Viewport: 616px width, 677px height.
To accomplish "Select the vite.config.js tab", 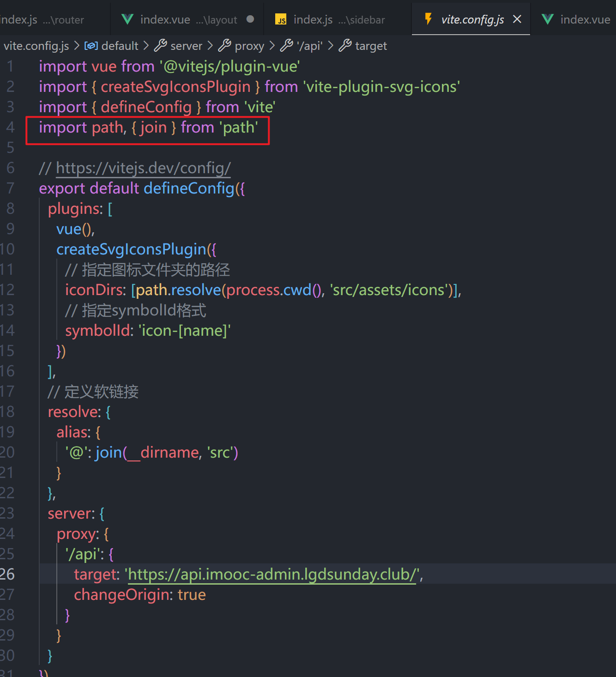I will pos(472,19).
